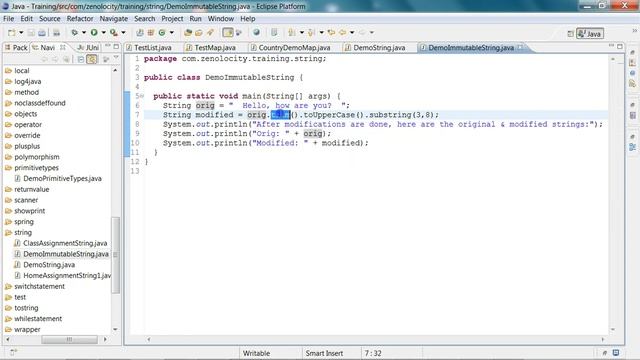Close the Navigator view tab

click(62, 47)
